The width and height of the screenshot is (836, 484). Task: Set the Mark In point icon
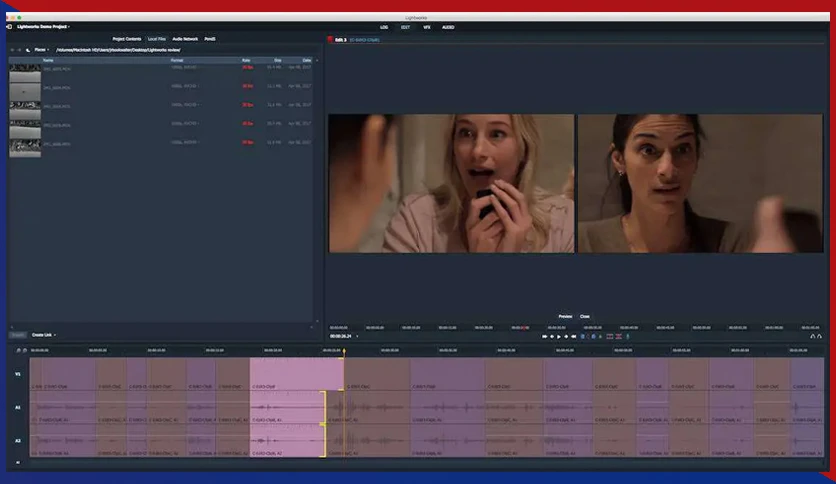(x=583, y=336)
